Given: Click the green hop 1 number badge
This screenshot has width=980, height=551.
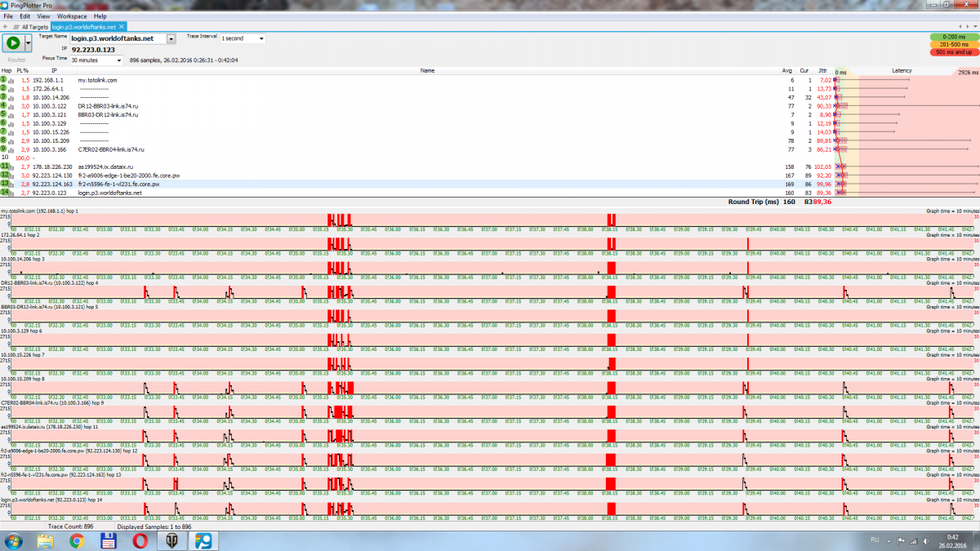Looking at the screenshot, I should [x=4, y=80].
